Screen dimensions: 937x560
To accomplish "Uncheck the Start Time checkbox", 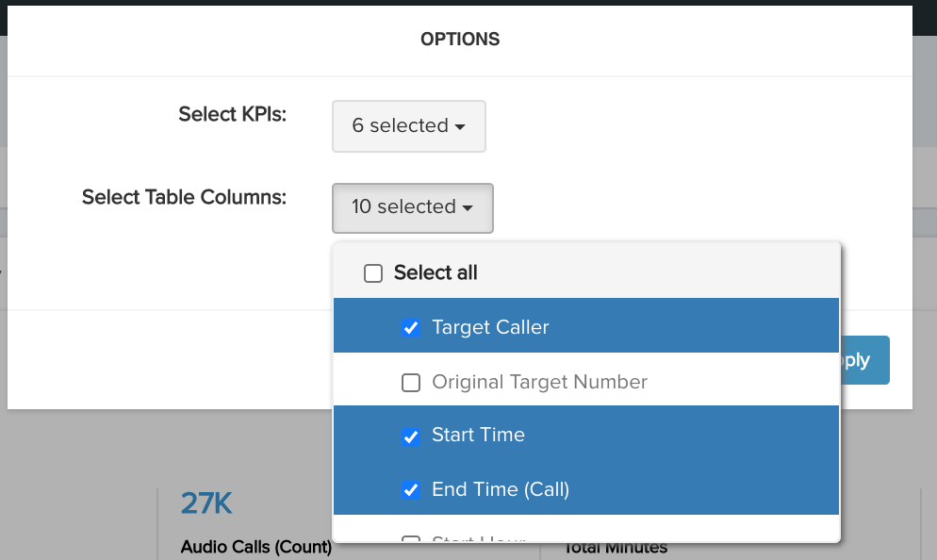I will tap(411, 436).
